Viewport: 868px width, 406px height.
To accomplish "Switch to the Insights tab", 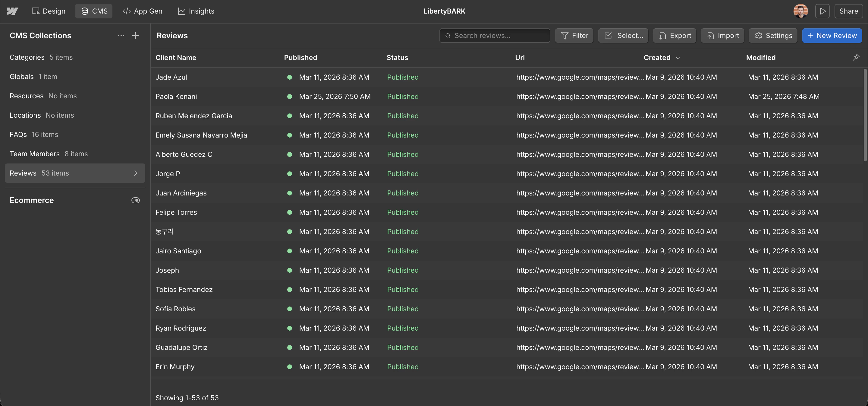I will pos(196,11).
